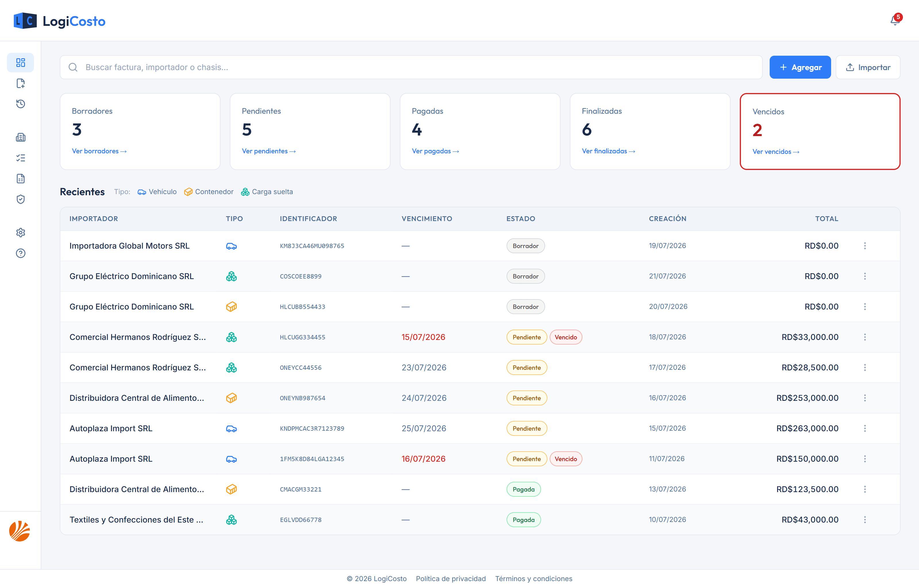Select Textiles y Confecciones del Este importer
Screen dimensions: 919x588
pyautogui.click(x=136, y=520)
